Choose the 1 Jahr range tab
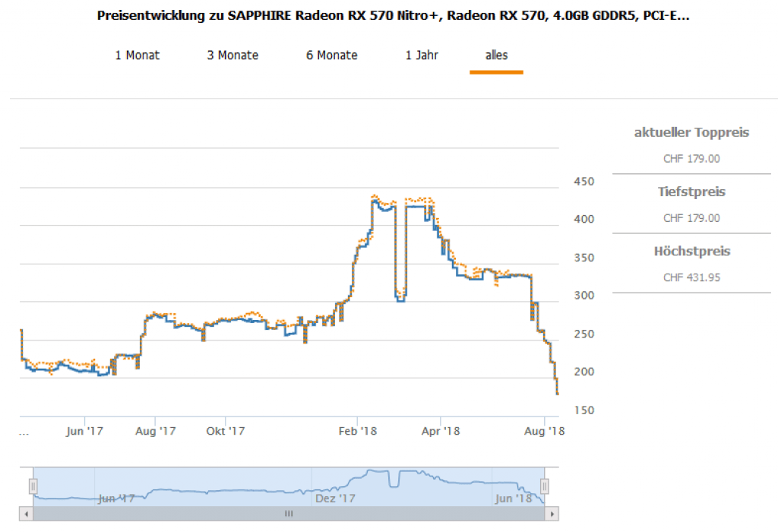The height and width of the screenshot is (532, 778). click(x=422, y=55)
